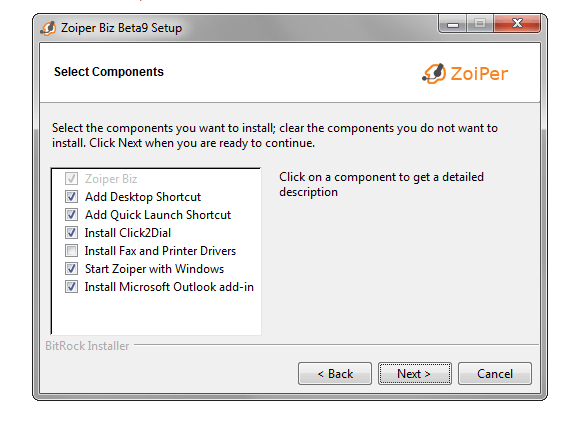The width and height of the screenshot is (568, 422).
Task: Uncheck the Add Quick Launch Shortcut checkbox
Action: [71, 215]
